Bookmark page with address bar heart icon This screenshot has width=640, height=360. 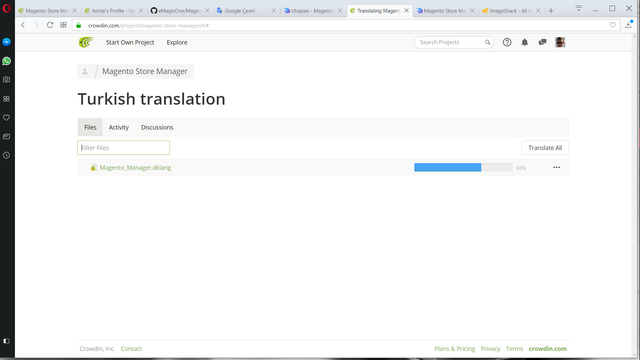pyautogui.click(x=613, y=25)
